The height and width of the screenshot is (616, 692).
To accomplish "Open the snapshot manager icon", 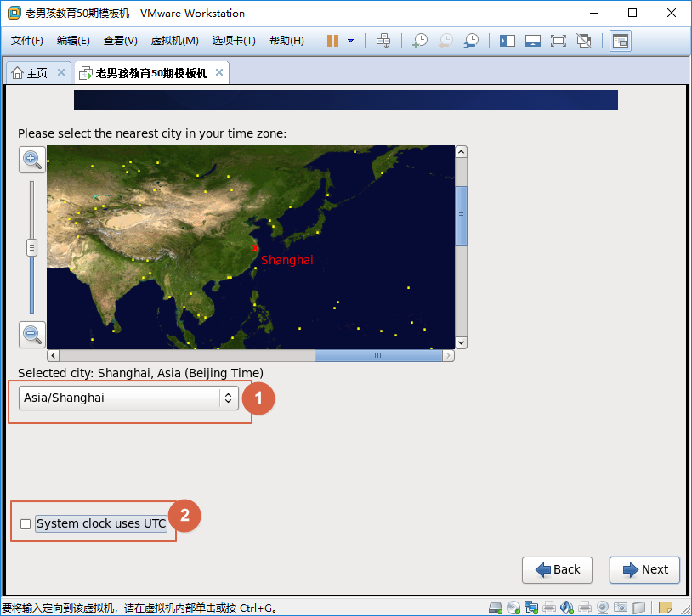I will coord(471,41).
